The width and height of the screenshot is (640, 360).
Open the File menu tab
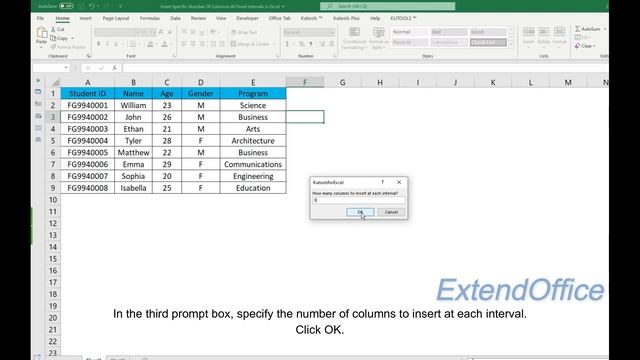pos(40,18)
